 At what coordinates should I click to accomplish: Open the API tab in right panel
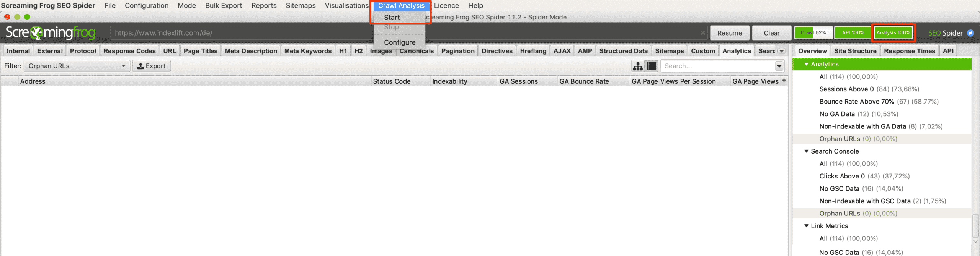coord(948,51)
